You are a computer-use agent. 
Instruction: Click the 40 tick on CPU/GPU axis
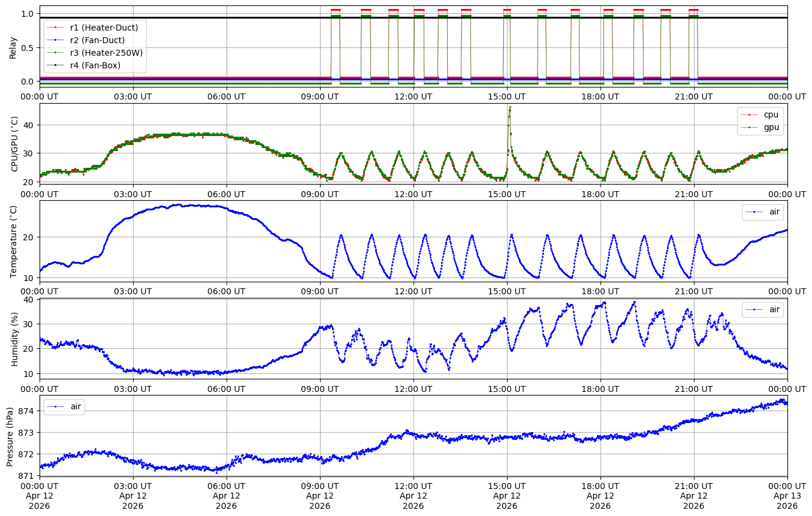tap(30, 125)
